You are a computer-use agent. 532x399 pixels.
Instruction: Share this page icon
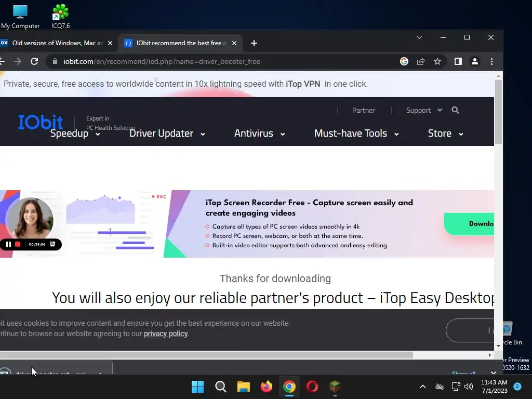[421, 61]
